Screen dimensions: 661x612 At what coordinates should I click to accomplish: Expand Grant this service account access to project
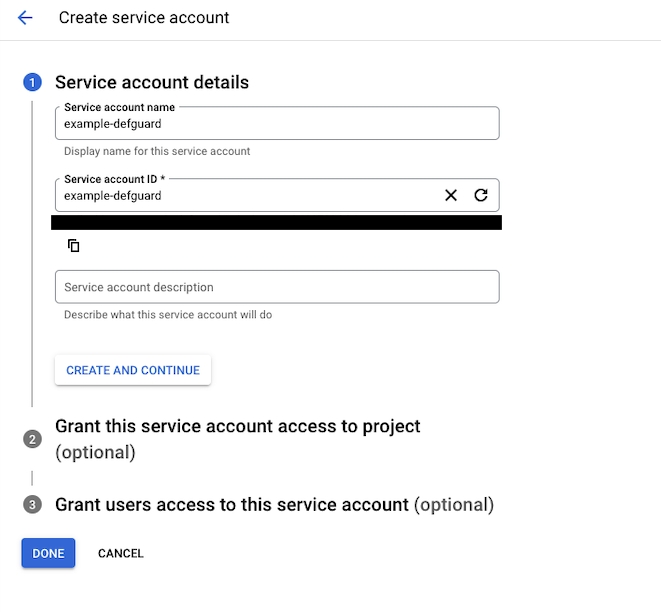click(x=237, y=427)
